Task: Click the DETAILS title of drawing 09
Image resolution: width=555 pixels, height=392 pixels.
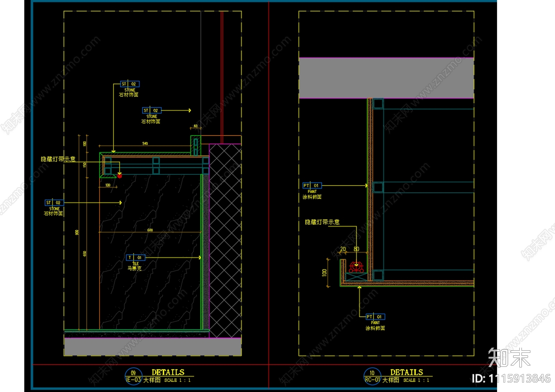Action: coord(168,372)
